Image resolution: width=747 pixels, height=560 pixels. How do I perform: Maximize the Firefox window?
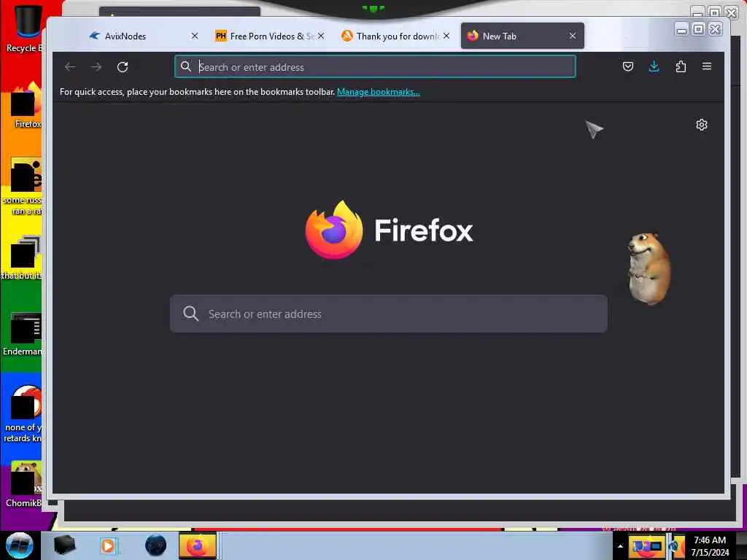698,29
